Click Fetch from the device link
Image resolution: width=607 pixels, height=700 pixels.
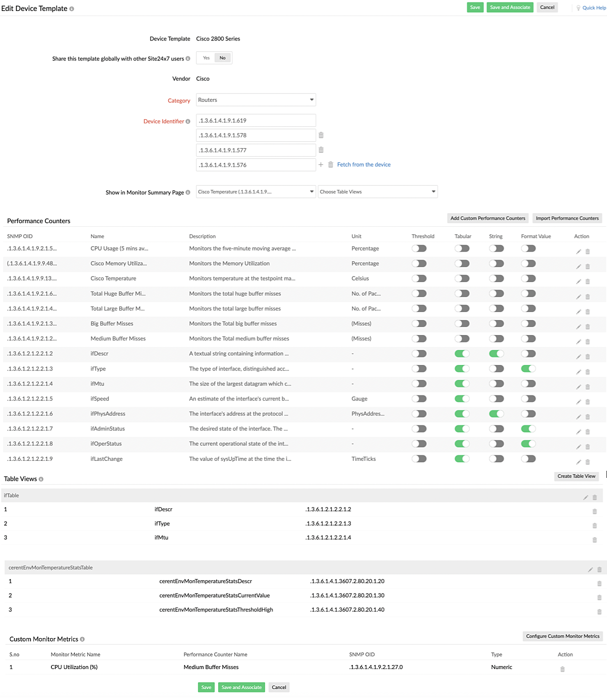363,165
